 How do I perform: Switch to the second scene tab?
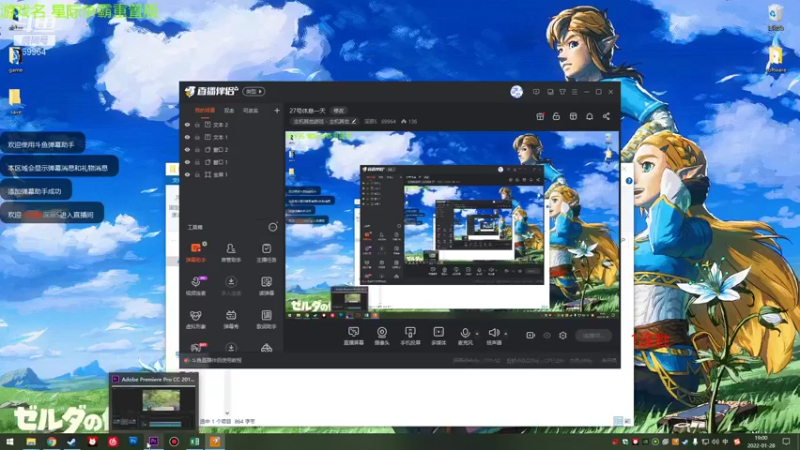coord(229,110)
